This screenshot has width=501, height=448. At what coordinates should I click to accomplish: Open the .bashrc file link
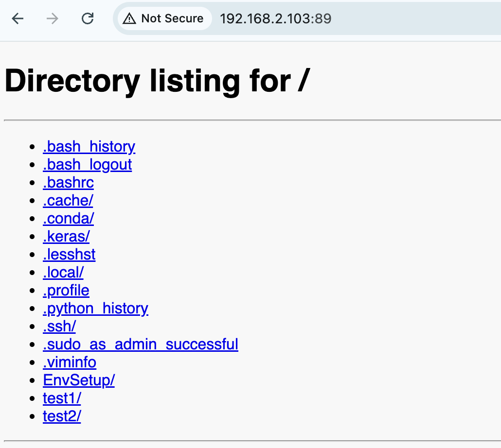tap(68, 183)
